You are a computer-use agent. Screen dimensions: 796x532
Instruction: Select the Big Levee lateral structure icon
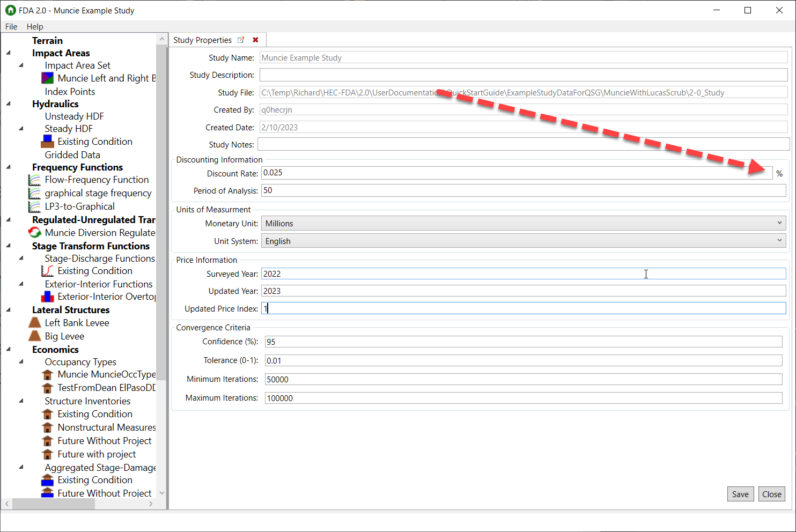[x=34, y=336]
